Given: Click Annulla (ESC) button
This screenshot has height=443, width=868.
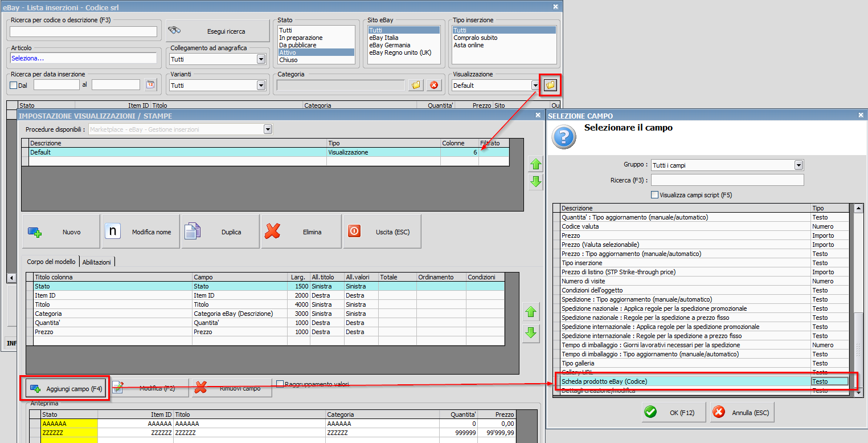Looking at the screenshot, I should coord(743,412).
